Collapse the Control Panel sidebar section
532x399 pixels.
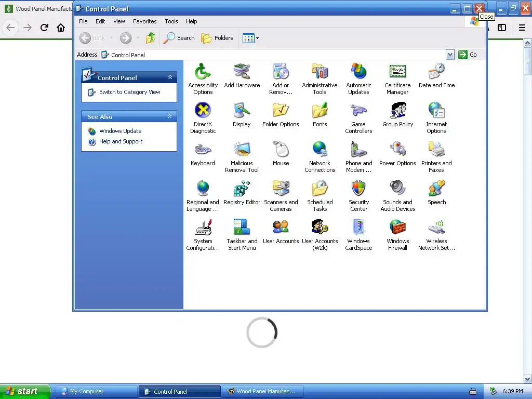click(x=170, y=77)
